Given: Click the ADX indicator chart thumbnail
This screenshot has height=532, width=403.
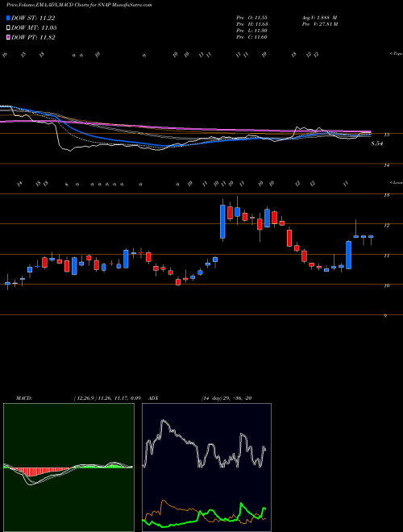Looking at the screenshot, I should click(206, 468).
